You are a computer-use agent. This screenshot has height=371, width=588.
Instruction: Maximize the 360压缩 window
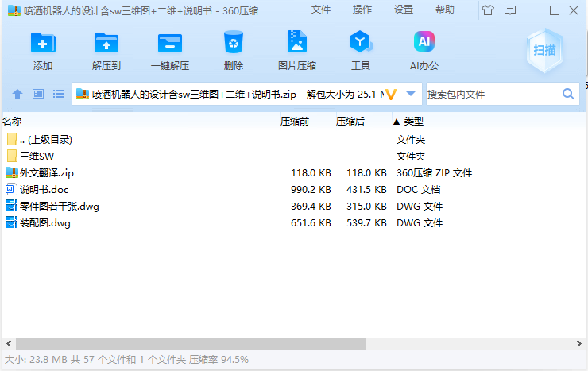coord(555,10)
